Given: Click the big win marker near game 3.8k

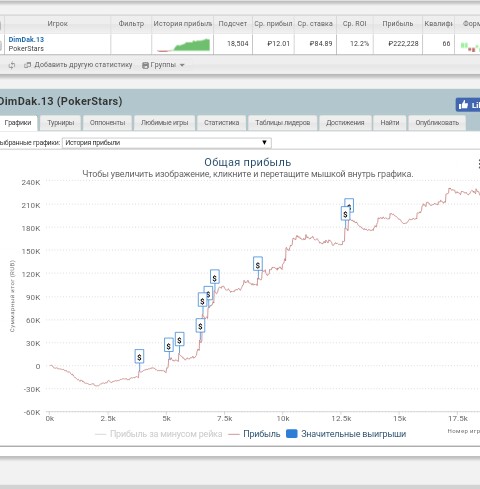Looking at the screenshot, I should 139,357.
